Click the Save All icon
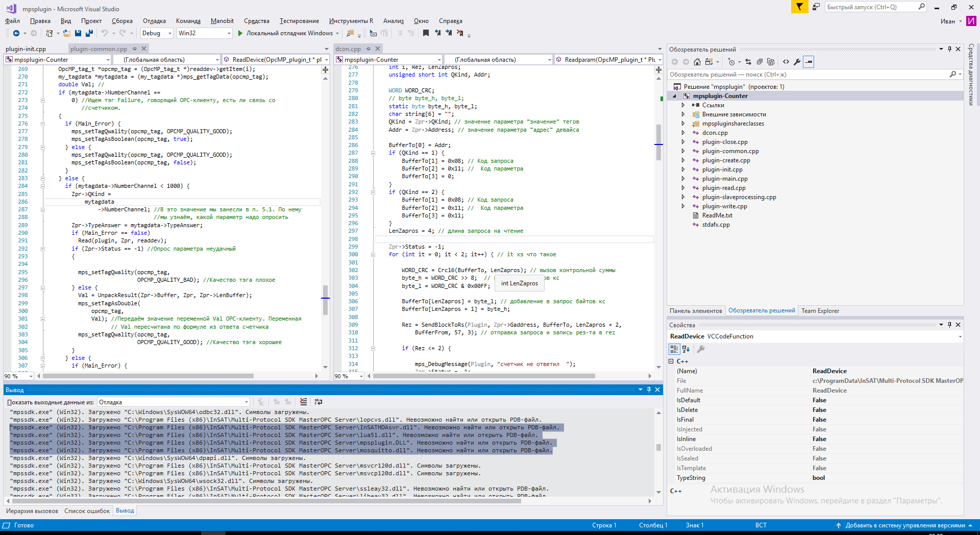 click(89, 33)
